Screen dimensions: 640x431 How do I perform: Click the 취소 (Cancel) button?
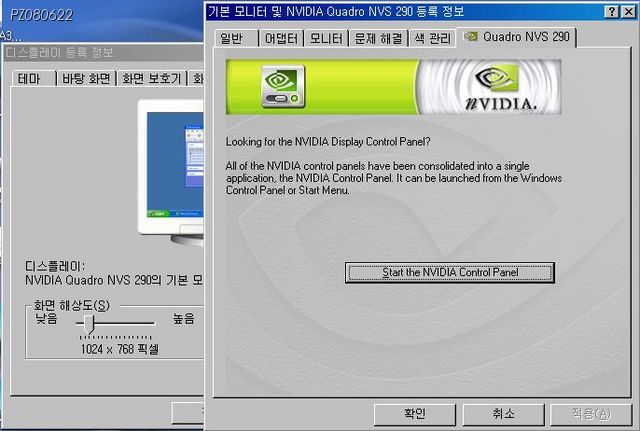click(x=503, y=414)
